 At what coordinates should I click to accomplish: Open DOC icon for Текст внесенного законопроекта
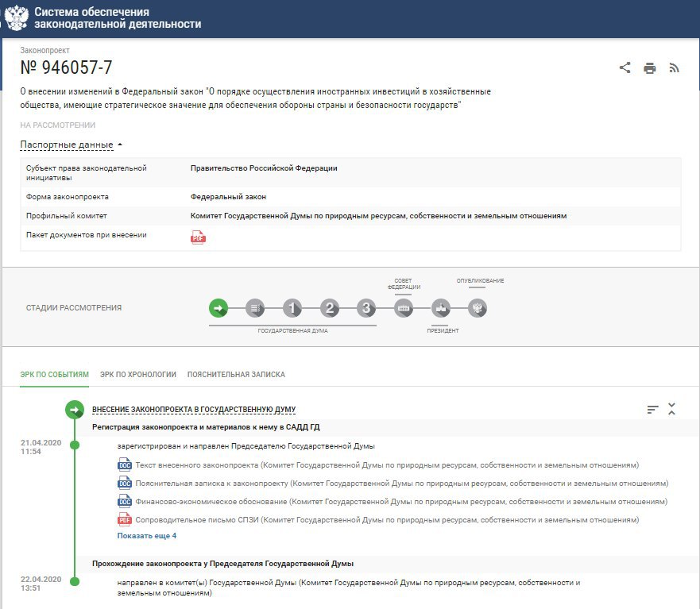(125, 465)
